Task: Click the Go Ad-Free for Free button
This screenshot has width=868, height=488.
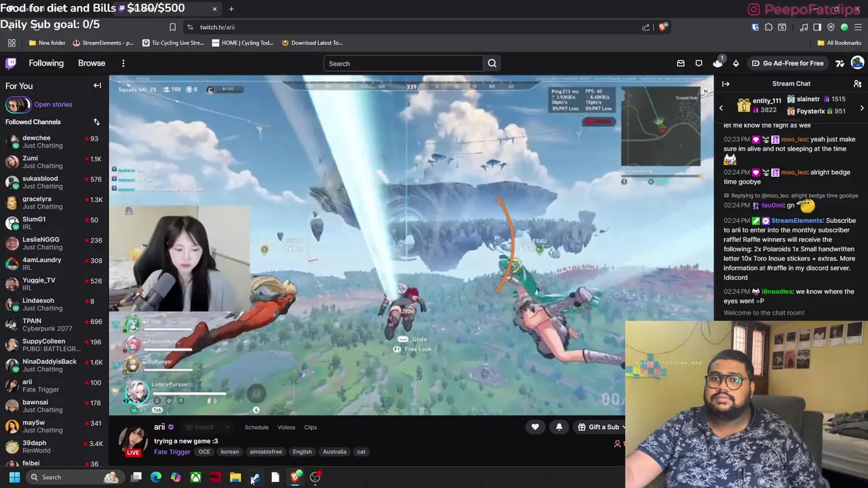Action: click(x=787, y=63)
